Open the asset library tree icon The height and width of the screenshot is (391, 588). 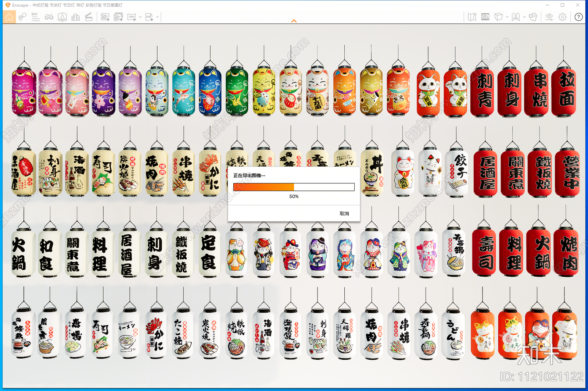pos(62,17)
